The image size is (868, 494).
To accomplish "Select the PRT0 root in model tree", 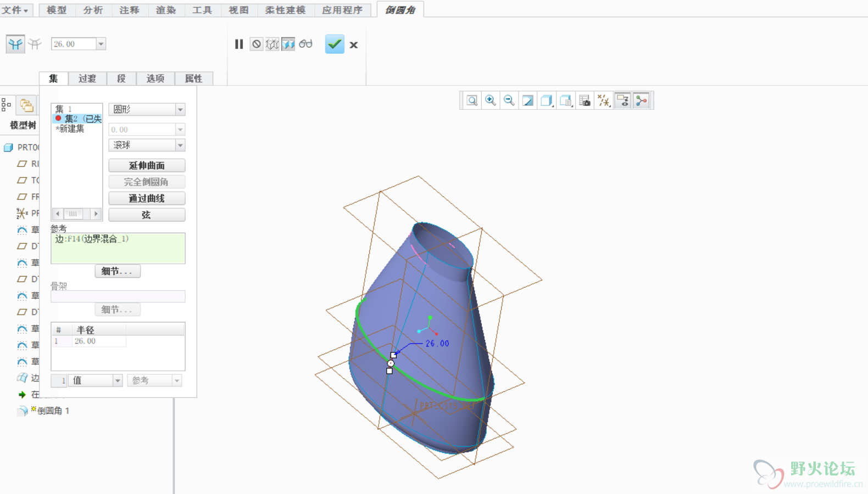I will [x=23, y=147].
